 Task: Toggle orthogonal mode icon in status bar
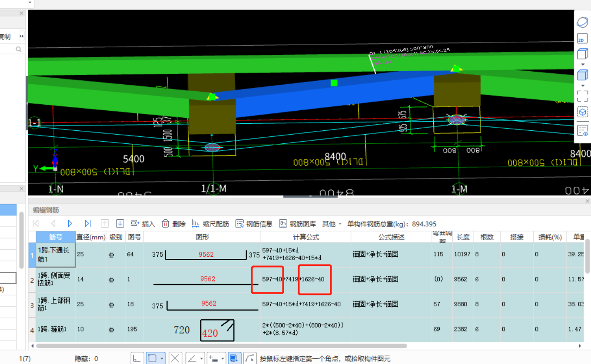[x=137, y=358]
